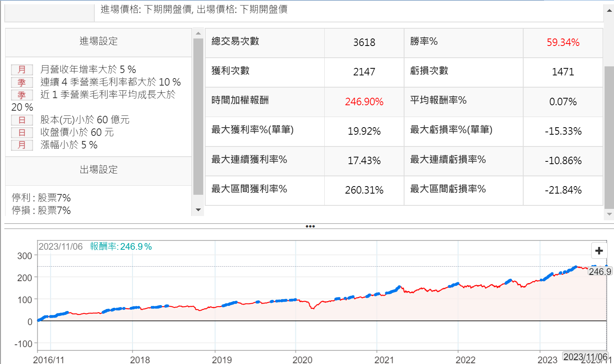Click the plus button on the chart
Viewport: 614px width, 364px height.
(x=599, y=251)
